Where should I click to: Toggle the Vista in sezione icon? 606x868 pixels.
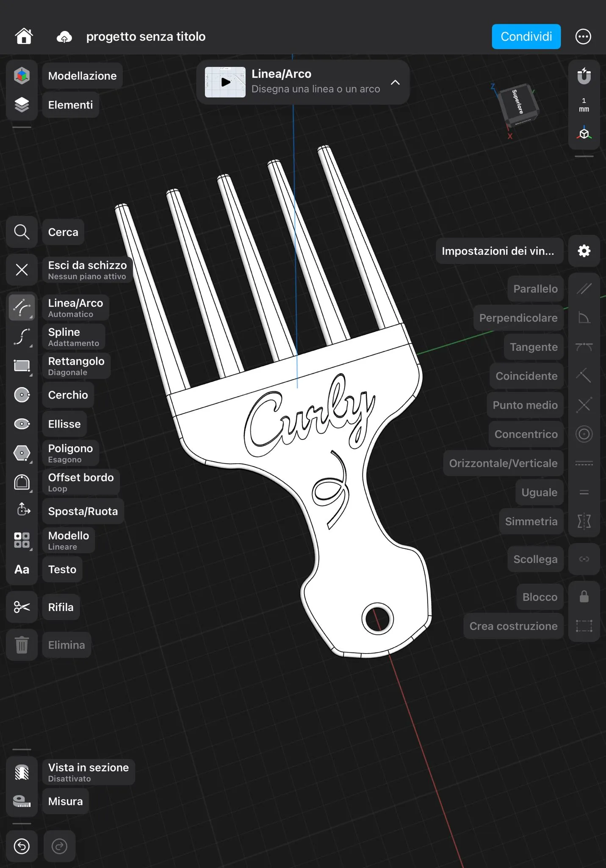pyautogui.click(x=22, y=772)
